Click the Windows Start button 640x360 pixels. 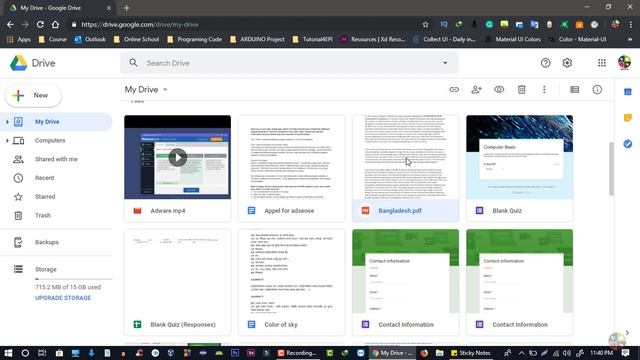point(8,353)
